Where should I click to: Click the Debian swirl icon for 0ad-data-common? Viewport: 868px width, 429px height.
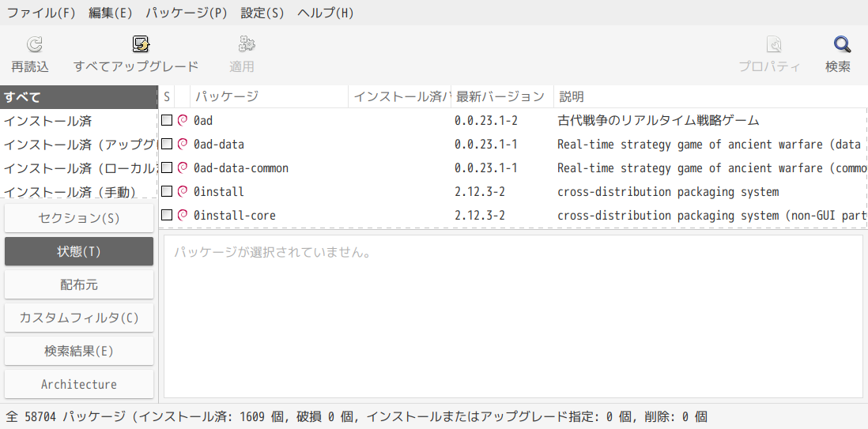pos(182,167)
